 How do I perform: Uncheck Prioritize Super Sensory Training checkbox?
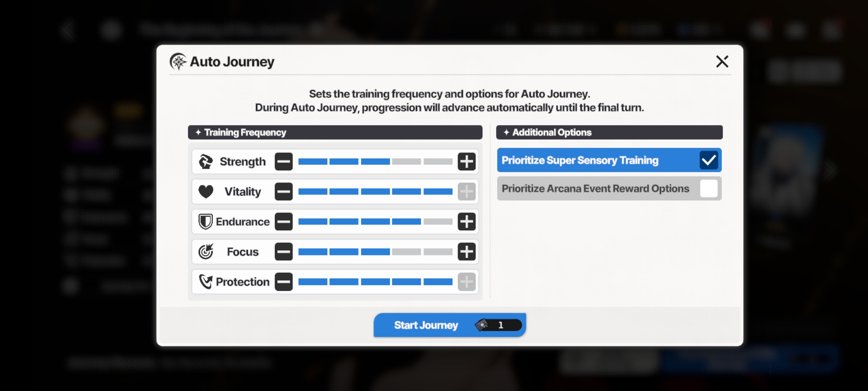point(709,160)
